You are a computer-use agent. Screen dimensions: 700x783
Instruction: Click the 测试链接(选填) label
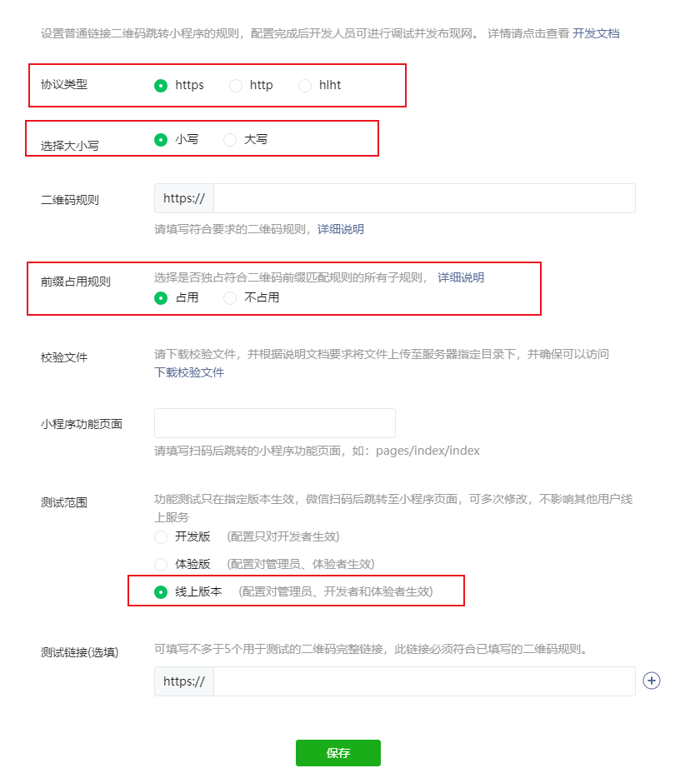tap(79, 652)
